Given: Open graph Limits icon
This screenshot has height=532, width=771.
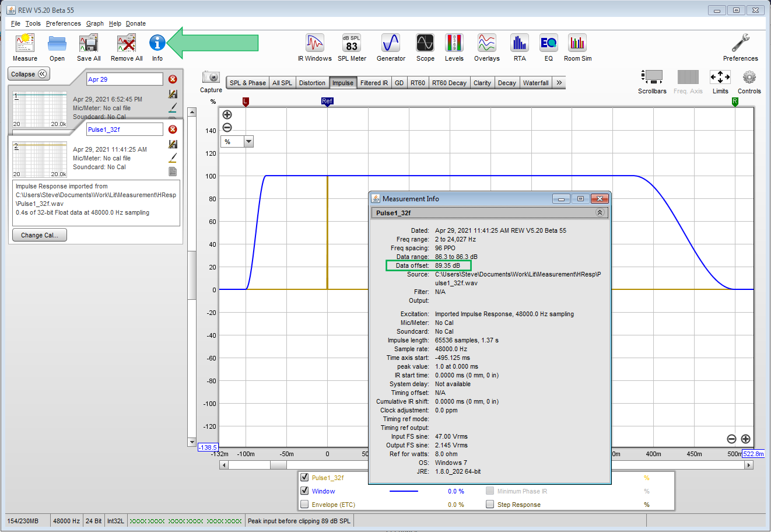Looking at the screenshot, I should tap(720, 77).
